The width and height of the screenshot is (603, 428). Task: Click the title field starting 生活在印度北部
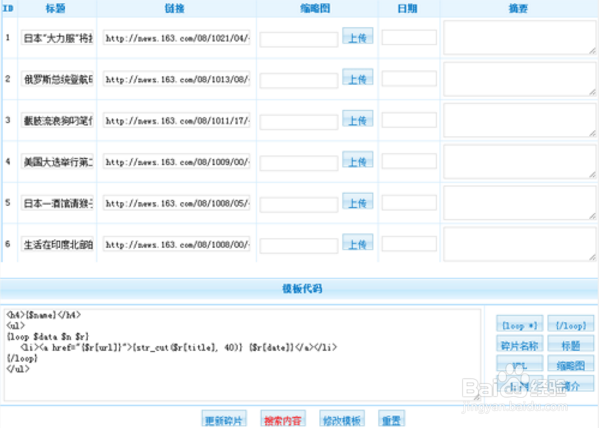pyautogui.click(x=57, y=244)
